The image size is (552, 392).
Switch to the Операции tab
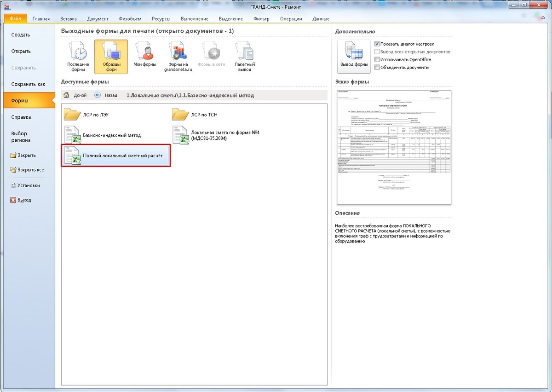click(x=292, y=19)
